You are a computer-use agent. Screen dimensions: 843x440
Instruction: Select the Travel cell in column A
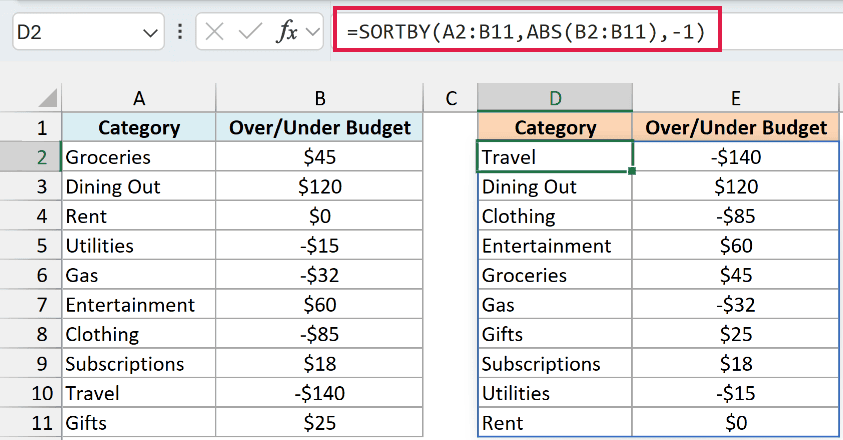pyautogui.click(x=139, y=393)
